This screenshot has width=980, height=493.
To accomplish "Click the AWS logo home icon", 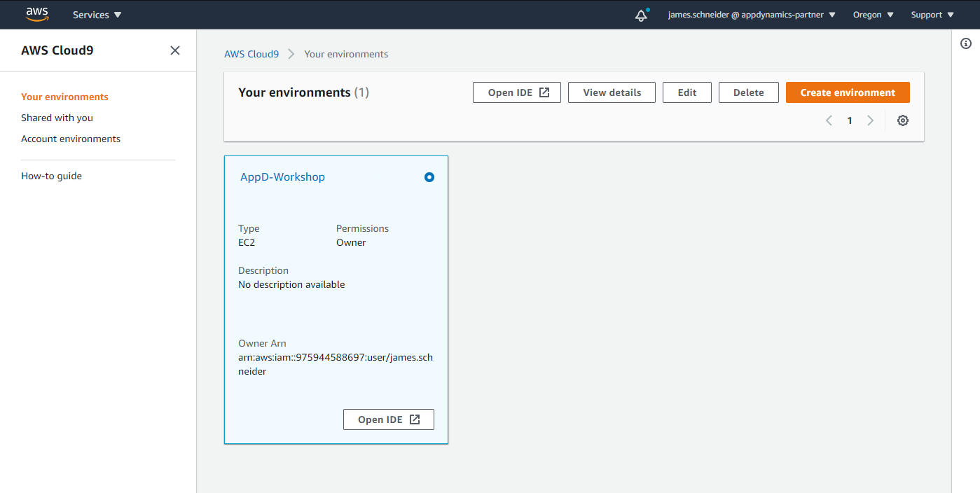I will tap(37, 14).
